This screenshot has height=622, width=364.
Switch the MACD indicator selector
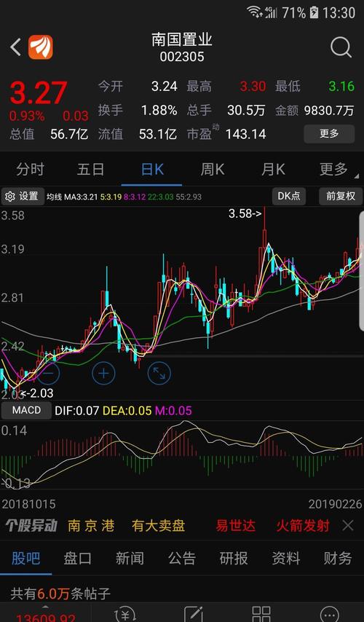(26, 410)
